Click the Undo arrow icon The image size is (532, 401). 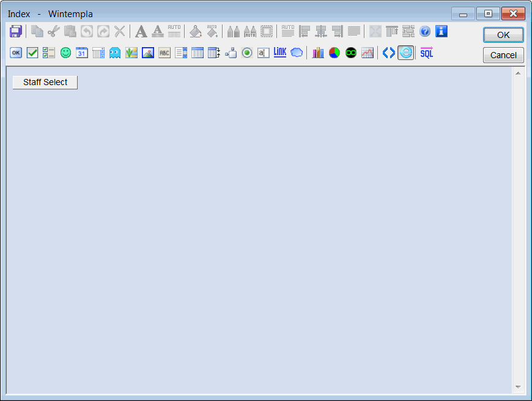click(87, 32)
